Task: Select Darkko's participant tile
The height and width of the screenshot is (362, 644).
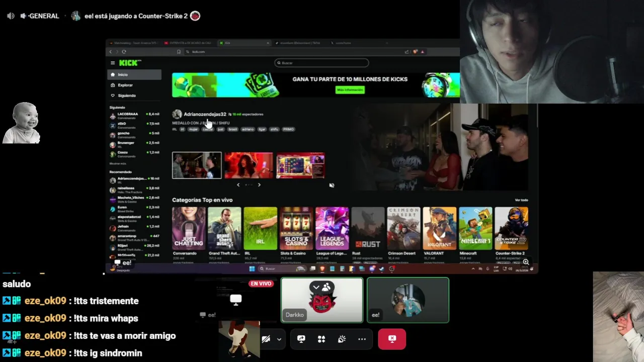Action: coord(322,300)
